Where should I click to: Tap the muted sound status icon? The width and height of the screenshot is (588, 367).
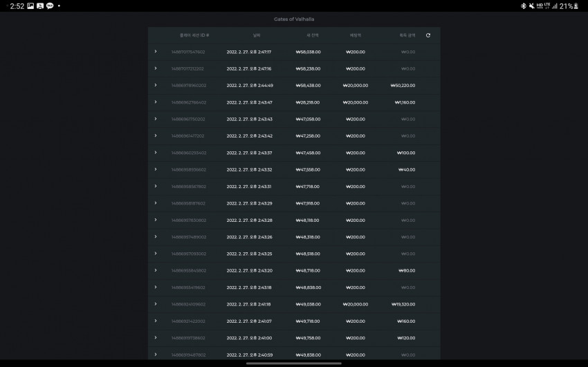[531, 6]
